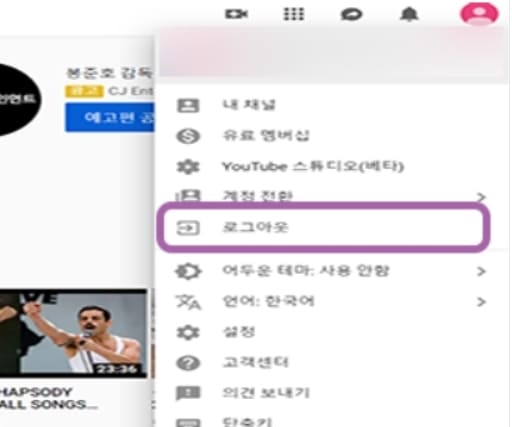The height and width of the screenshot is (427, 512).
Task: Click the video camera upload icon
Action: (x=236, y=14)
